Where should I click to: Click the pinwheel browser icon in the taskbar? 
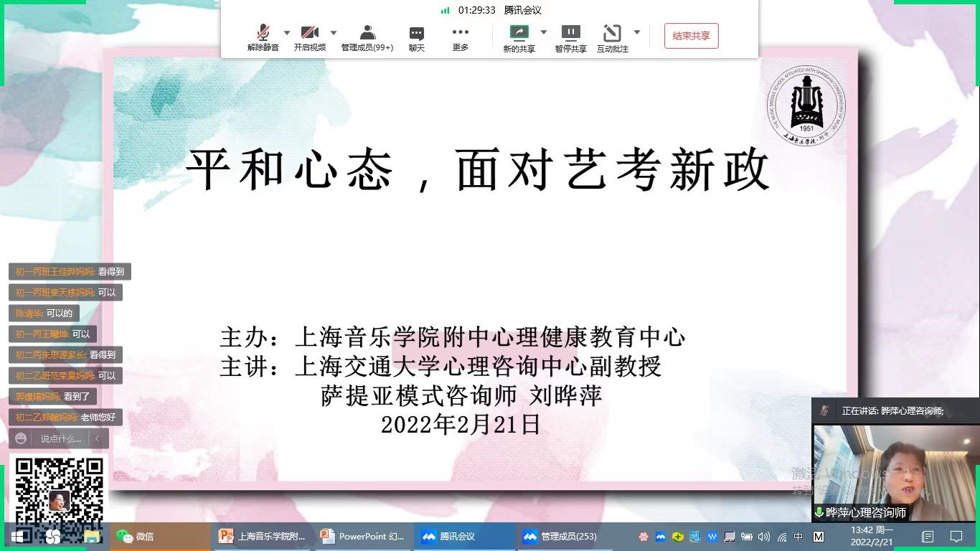[53, 536]
